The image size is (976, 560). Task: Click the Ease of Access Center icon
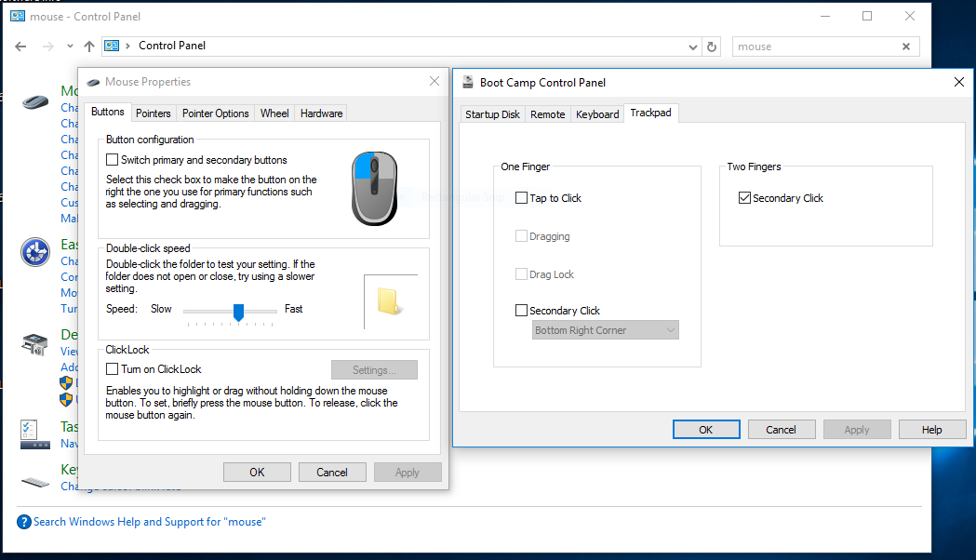[35, 252]
